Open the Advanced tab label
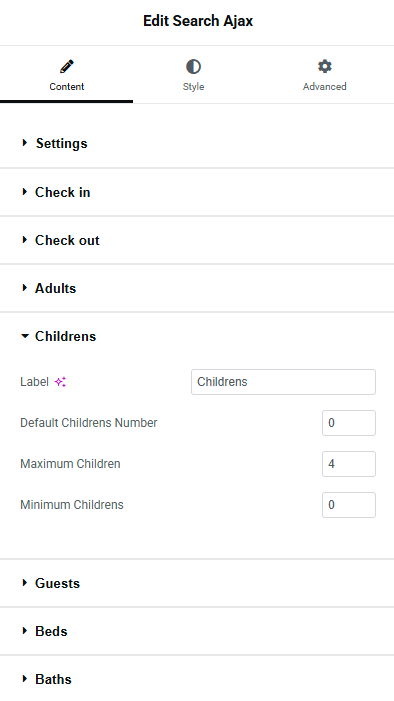Viewport: 394px width, 701px height. click(x=324, y=86)
